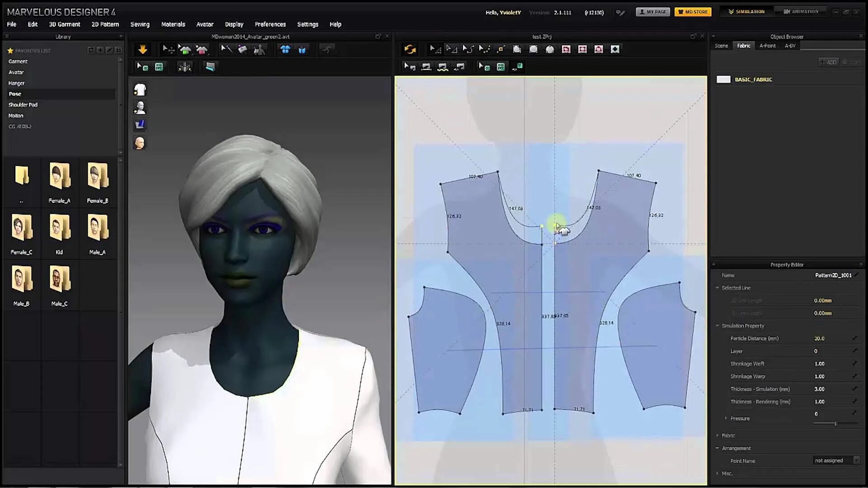Click the BASIC_FABRIC white color swatch

click(x=723, y=80)
